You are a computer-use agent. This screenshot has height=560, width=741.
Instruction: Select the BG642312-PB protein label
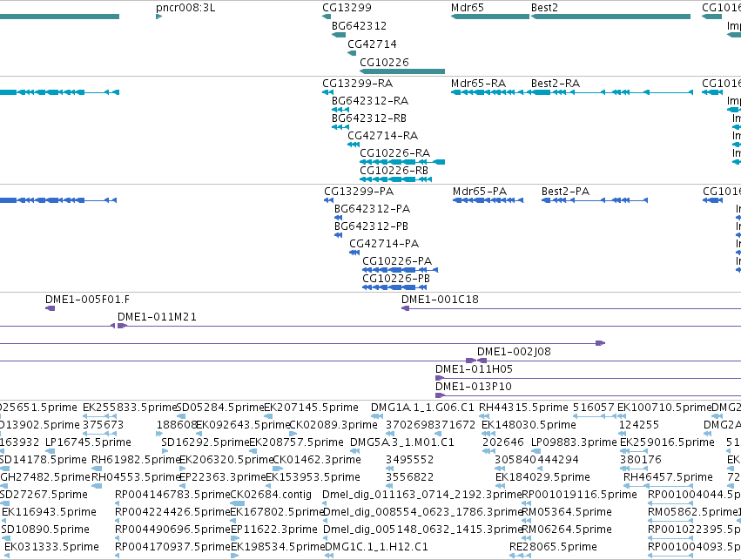coord(371,226)
